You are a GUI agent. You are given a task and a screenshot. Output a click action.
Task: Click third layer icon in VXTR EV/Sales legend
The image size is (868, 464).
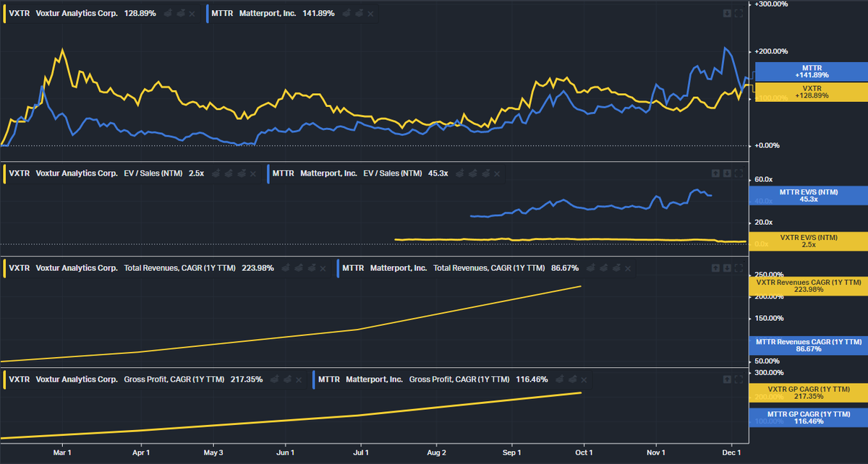241,173
